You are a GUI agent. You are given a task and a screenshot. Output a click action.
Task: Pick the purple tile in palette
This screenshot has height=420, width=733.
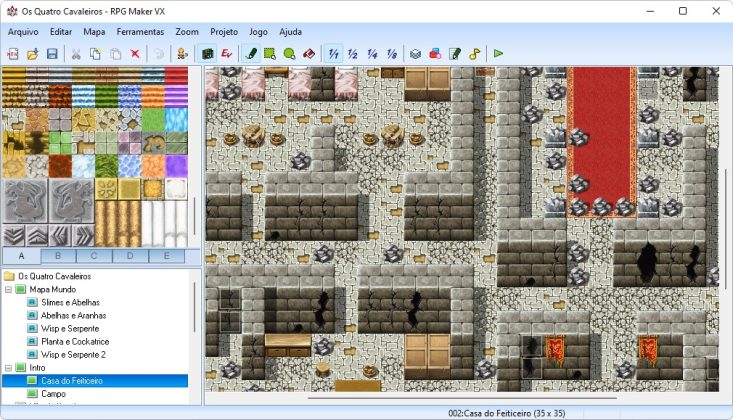coord(176,166)
